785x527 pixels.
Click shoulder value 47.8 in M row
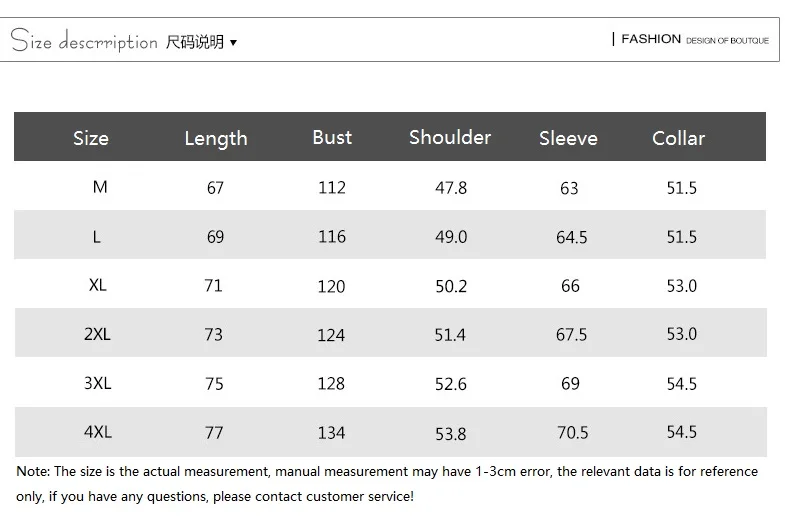pyautogui.click(x=451, y=188)
